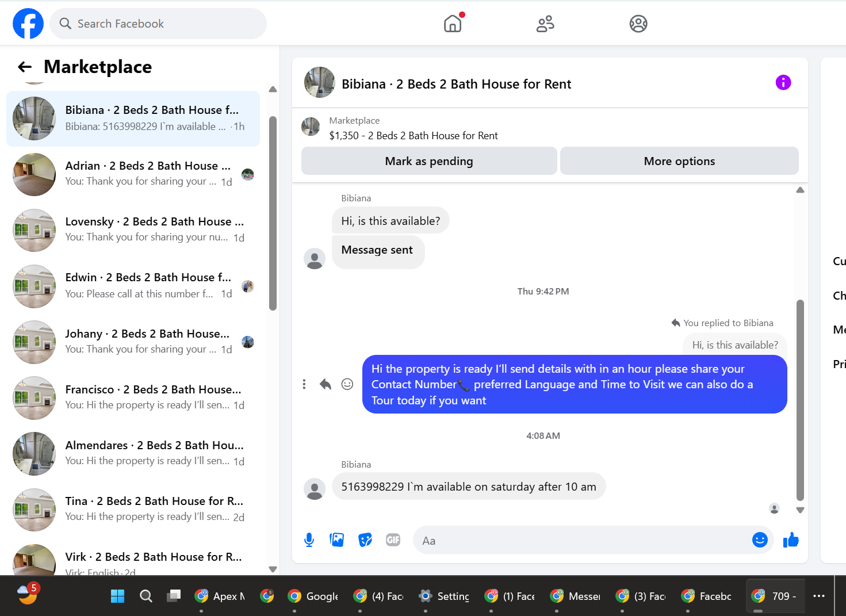Open the Tina conversation
The image size is (846, 616).
pyautogui.click(x=133, y=509)
